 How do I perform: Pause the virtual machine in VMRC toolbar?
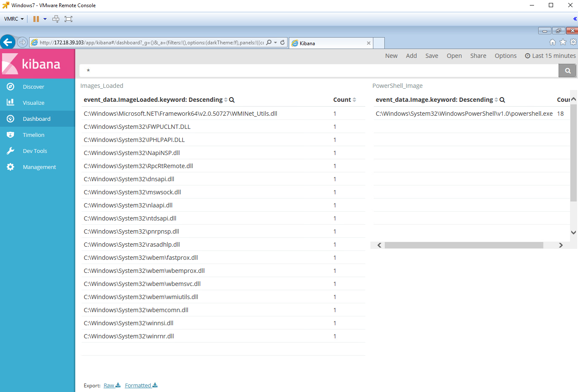pyautogui.click(x=36, y=19)
